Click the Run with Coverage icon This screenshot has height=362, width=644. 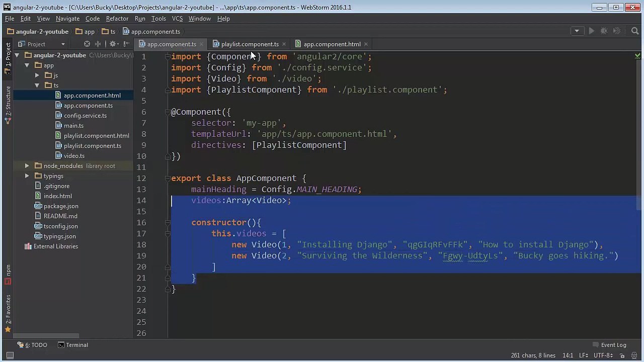pyautogui.click(x=617, y=31)
